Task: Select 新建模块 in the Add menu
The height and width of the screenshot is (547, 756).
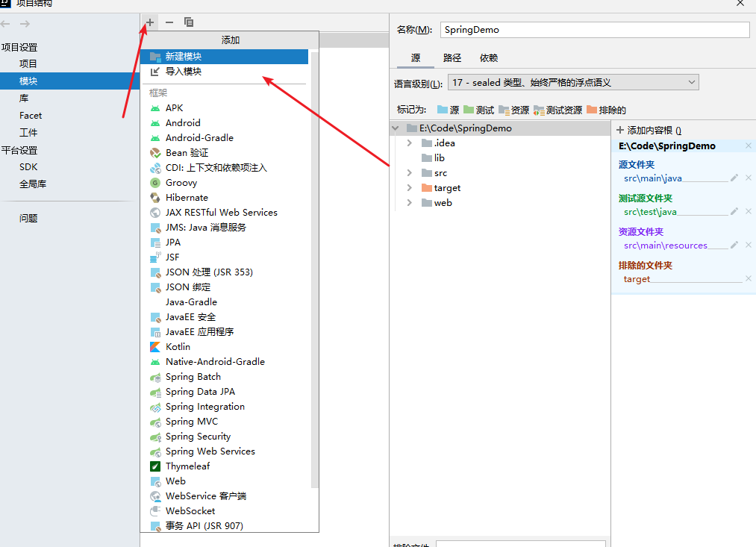Action: point(225,57)
